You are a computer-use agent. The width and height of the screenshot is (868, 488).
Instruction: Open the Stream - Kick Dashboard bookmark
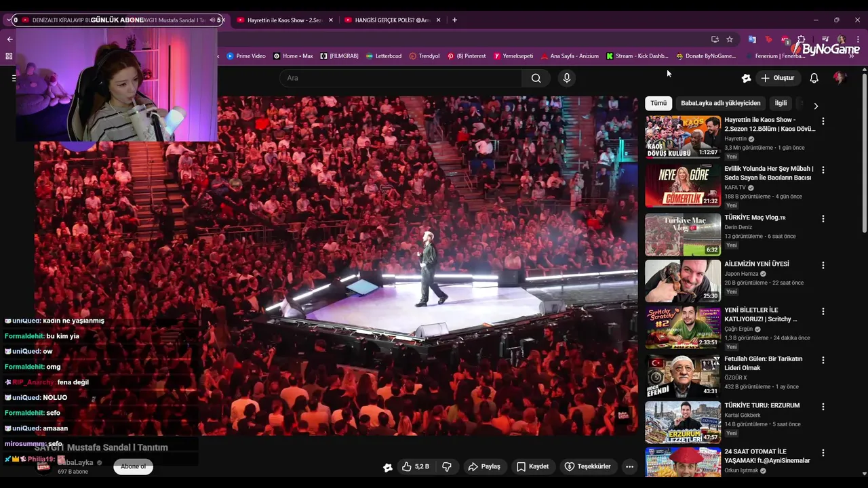click(x=637, y=56)
